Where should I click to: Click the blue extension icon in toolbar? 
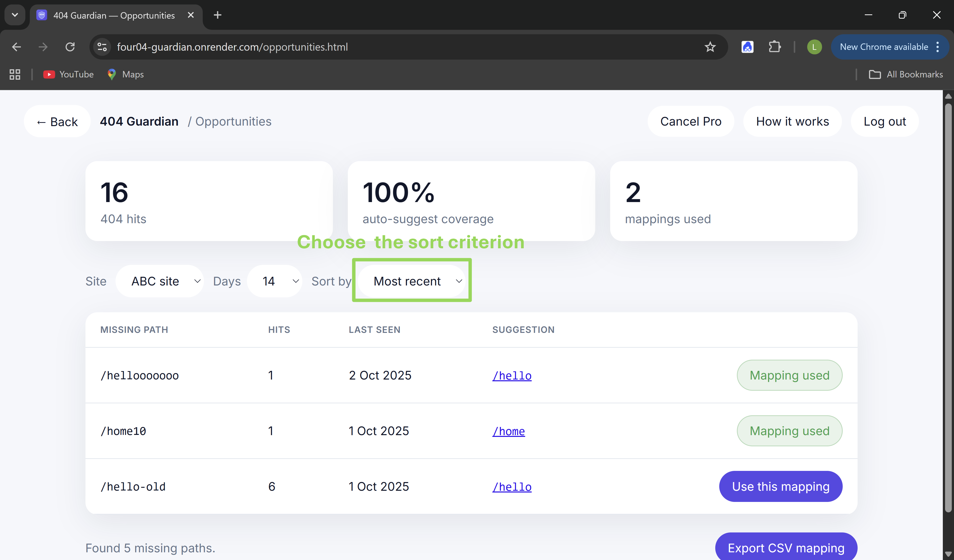[x=747, y=47]
